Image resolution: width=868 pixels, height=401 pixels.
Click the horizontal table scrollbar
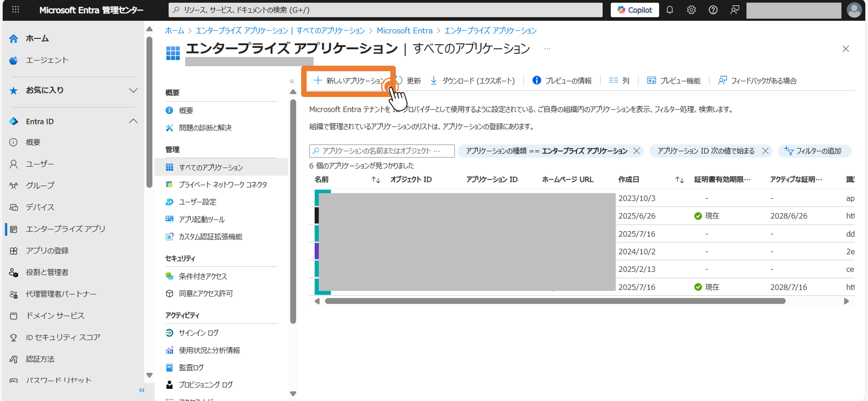tap(555, 301)
